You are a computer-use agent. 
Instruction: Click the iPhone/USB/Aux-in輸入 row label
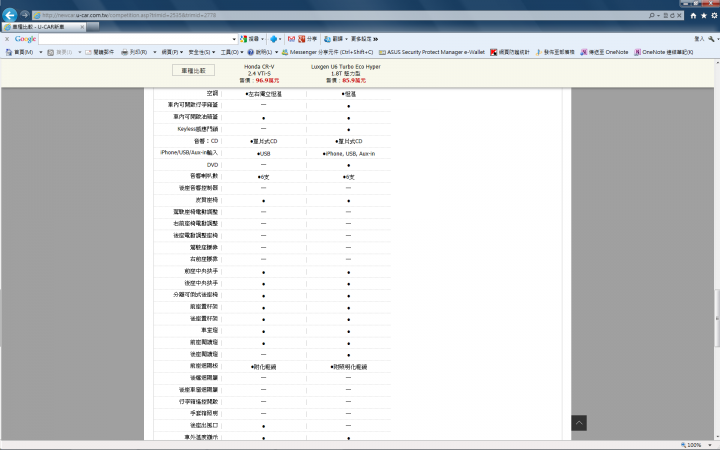pos(189,152)
